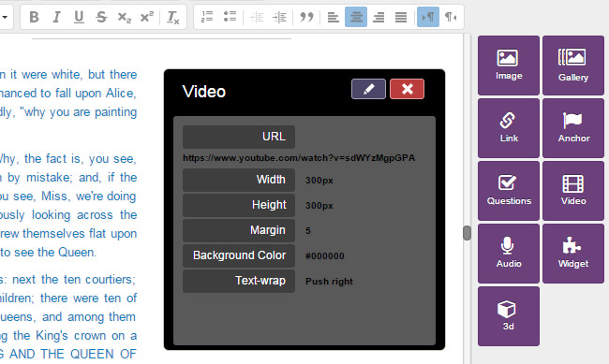This screenshot has height=364, width=609.
Task: Align text to the right
Action: tap(379, 17)
